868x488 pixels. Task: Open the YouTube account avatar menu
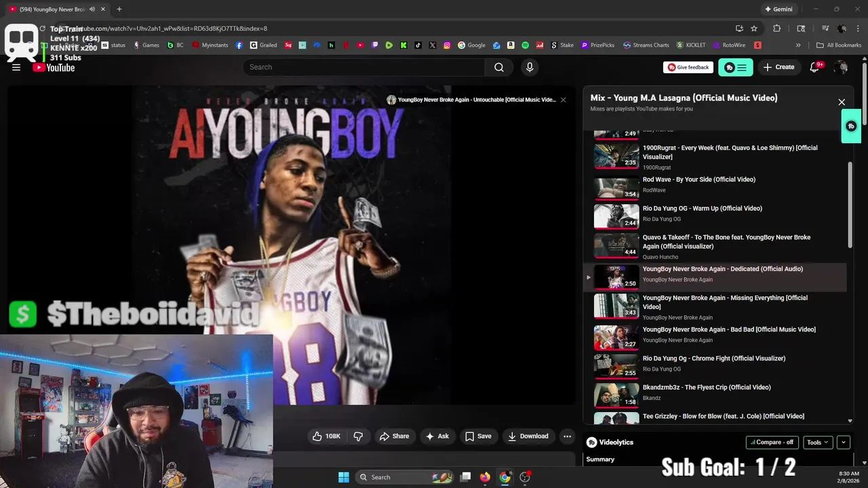click(x=841, y=67)
